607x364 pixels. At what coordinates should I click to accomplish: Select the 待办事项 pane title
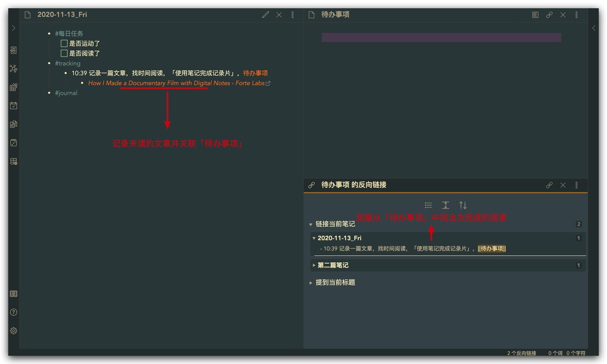point(335,15)
